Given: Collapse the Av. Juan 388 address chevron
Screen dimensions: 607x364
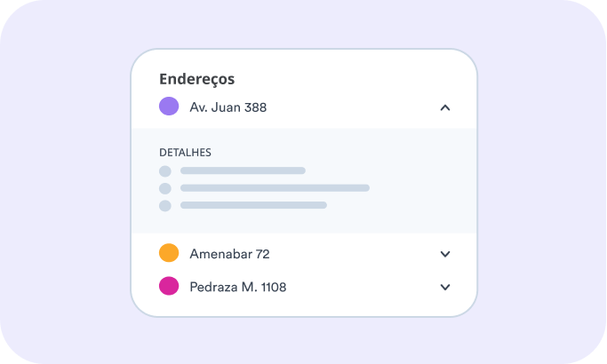Looking at the screenshot, I should [445, 107].
